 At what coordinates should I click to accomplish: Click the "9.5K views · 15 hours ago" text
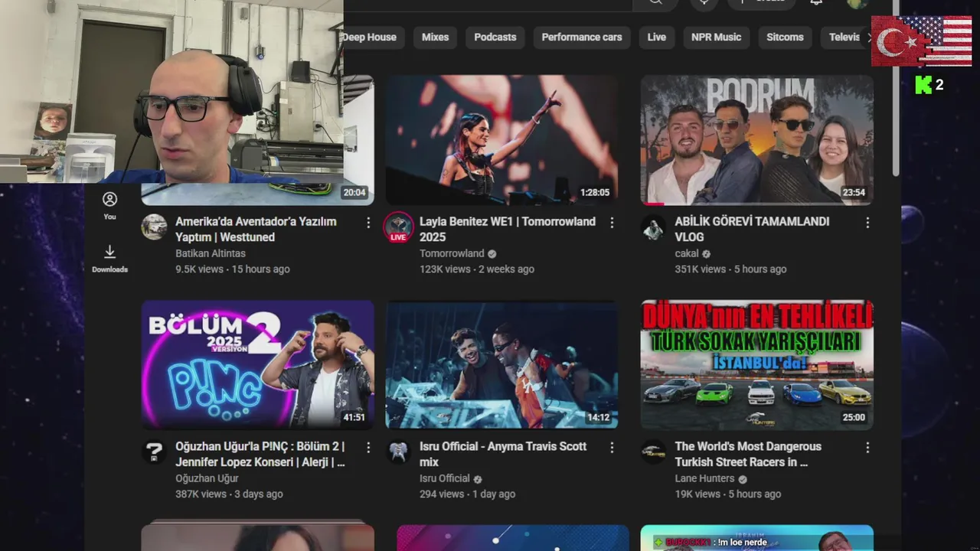pyautogui.click(x=233, y=269)
